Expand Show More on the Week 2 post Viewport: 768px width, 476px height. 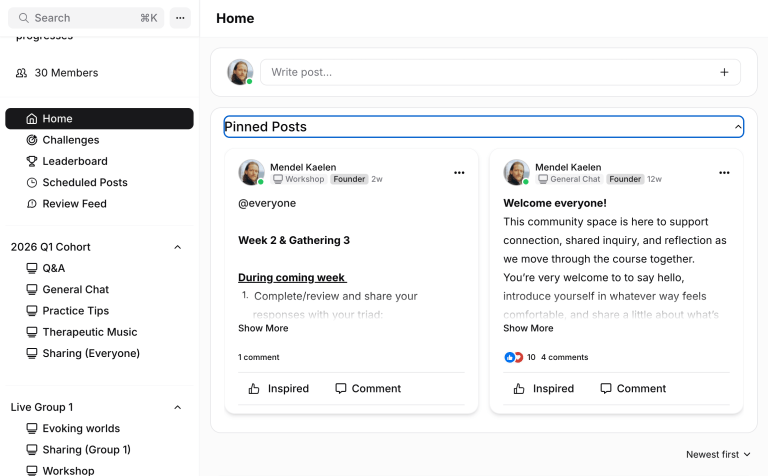point(263,328)
